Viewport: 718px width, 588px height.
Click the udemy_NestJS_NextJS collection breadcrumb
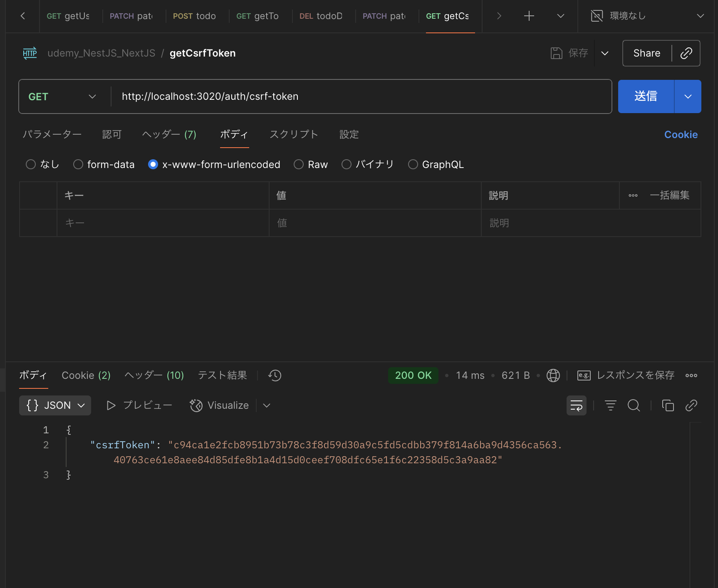tap(101, 53)
